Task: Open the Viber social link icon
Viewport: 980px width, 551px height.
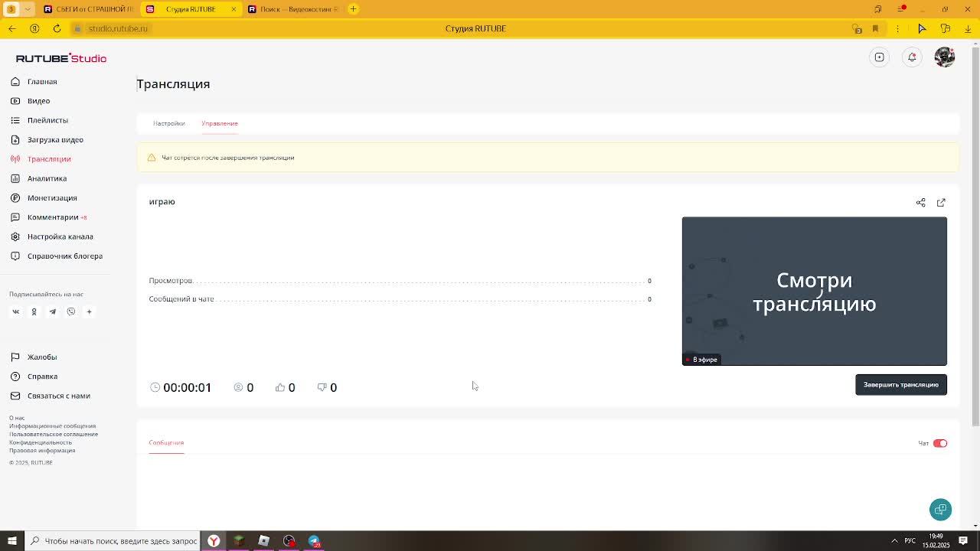Action: point(70,311)
